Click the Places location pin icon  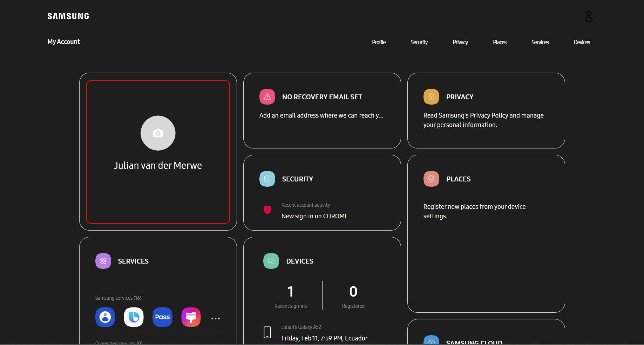coord(431,179)
